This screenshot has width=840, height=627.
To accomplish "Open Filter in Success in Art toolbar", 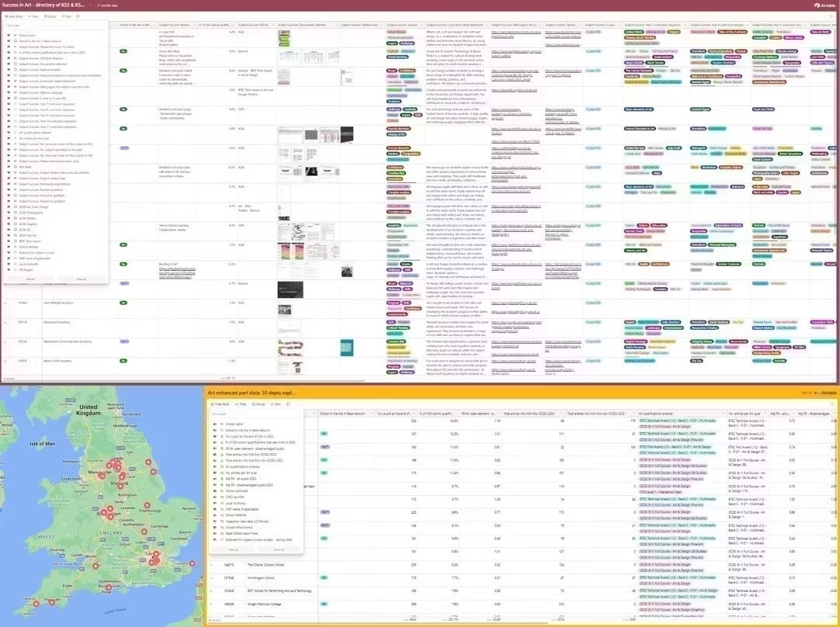I will (x=34, y=16).
